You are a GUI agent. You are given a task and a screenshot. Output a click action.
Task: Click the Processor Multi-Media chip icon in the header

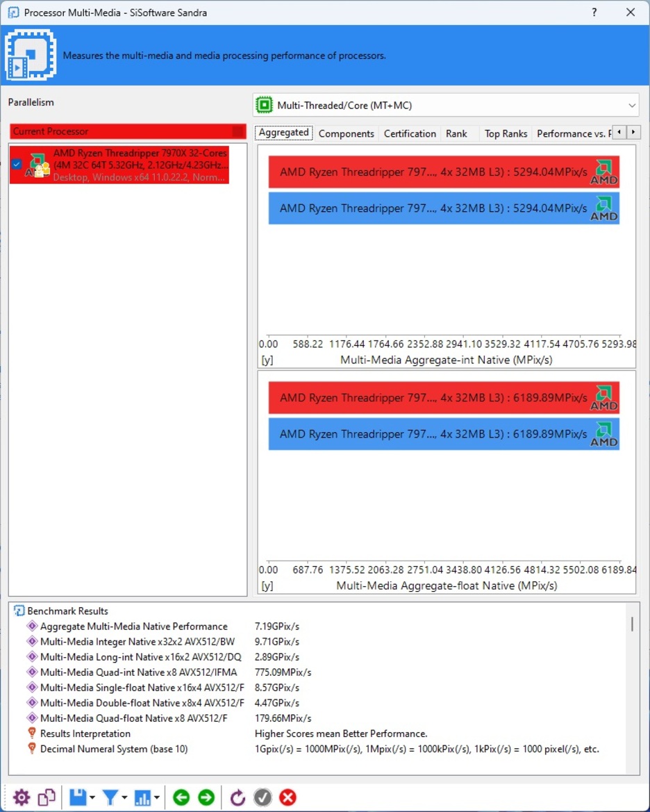[x=31, y=55]
